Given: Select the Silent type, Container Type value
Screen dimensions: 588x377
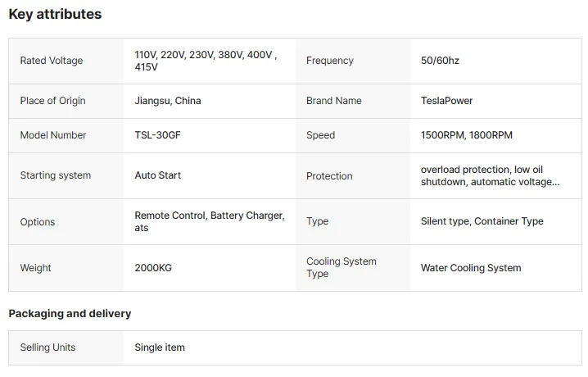Looking at the screenshot, I should pyautogui.click(x=482, y=221).
